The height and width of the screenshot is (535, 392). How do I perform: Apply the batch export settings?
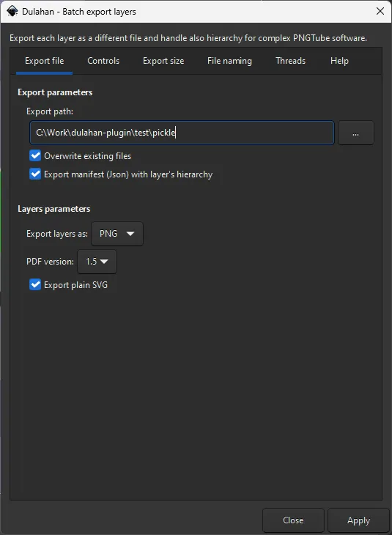(358, 520)
